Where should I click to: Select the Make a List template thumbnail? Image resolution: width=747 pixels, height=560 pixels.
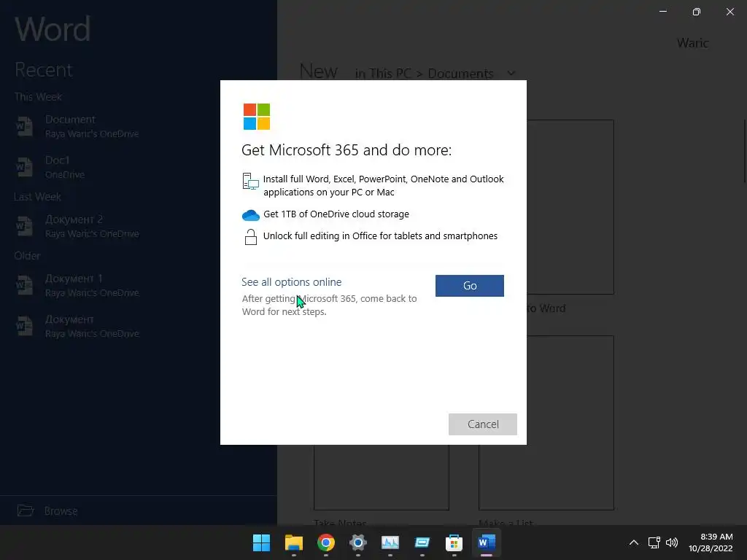coord(546,423)
